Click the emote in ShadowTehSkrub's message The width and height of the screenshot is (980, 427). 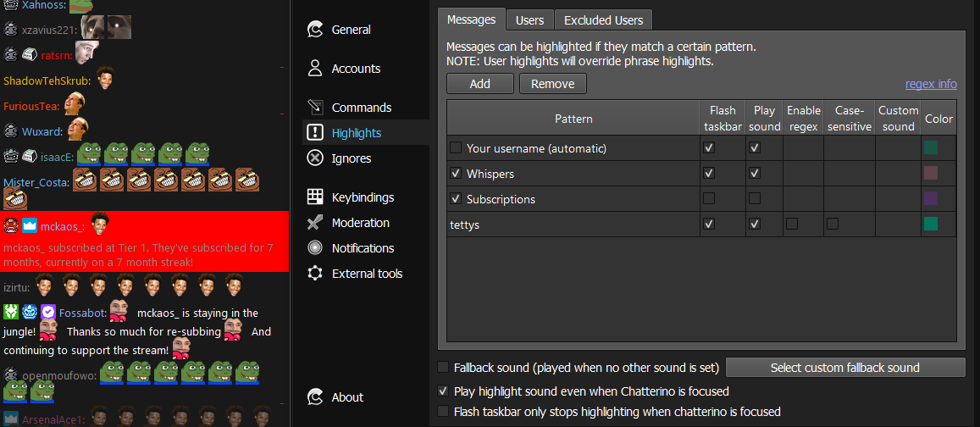click(104, 78)
